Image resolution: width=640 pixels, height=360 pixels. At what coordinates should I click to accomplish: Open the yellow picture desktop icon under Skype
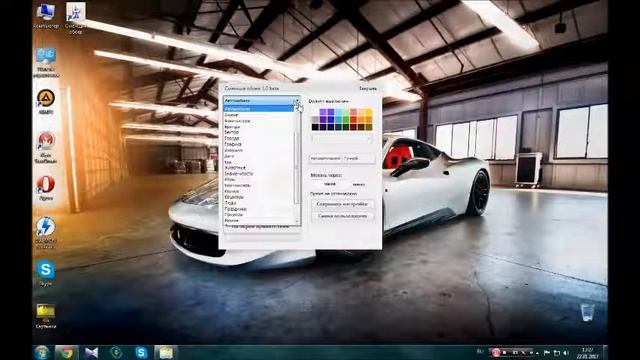pos(46,316)
